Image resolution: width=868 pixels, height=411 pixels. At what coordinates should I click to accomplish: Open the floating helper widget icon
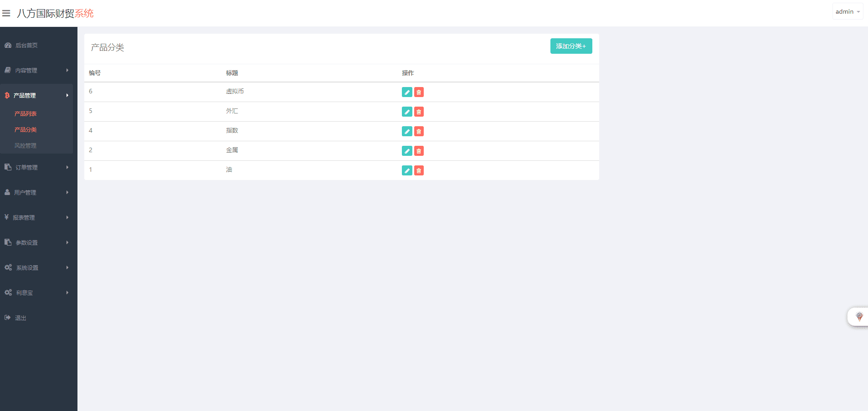pos(859,317)
